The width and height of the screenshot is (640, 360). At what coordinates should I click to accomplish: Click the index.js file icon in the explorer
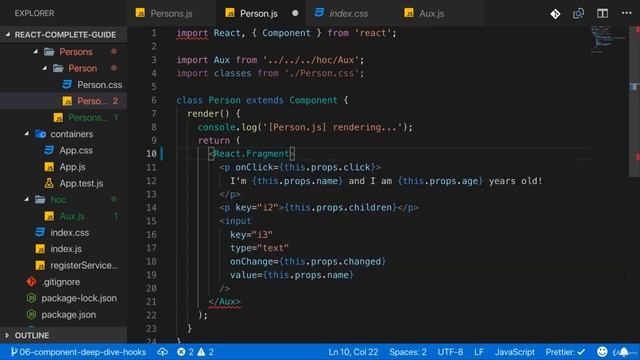coord(40,249)
